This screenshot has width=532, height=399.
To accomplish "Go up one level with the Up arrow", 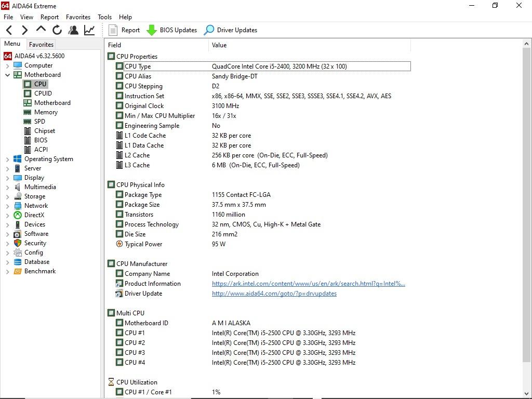I will pos(41,30).
